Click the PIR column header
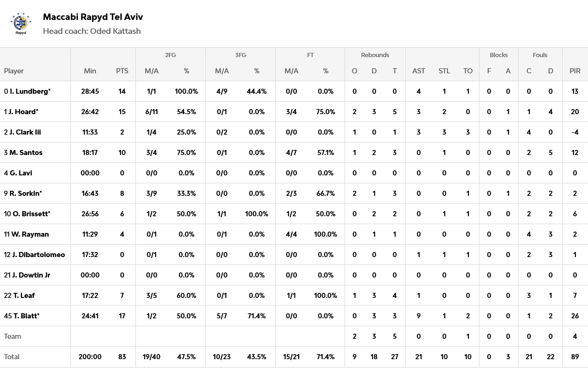This screenshot has height=368, width=588. [575, 71]
